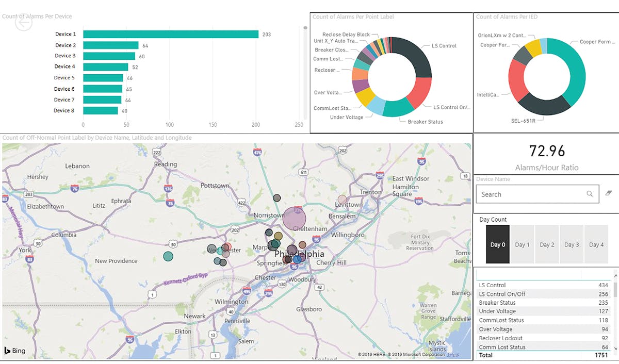Select the Device 1 bar in the chart
Screen dimensions: 619x364
[170, 34]
